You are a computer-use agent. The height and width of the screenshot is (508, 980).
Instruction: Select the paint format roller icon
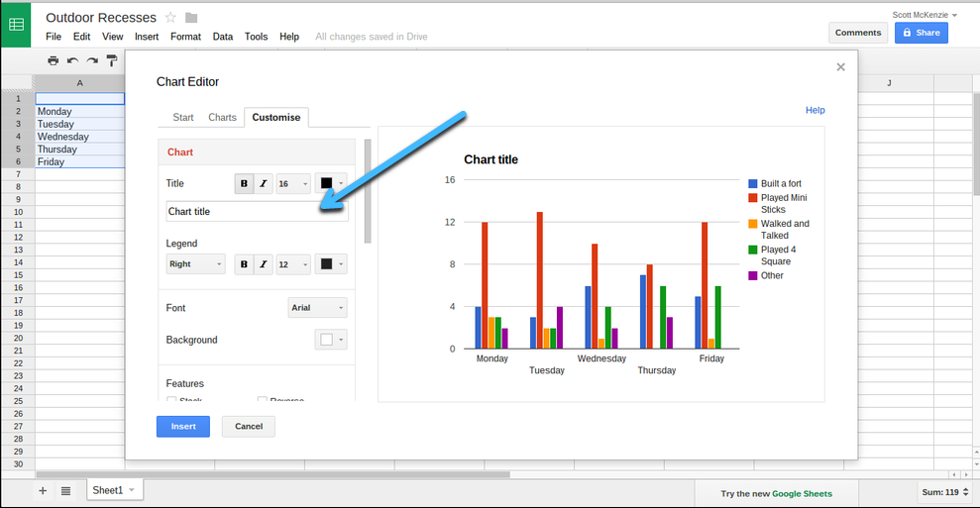(x=112, y=60)
